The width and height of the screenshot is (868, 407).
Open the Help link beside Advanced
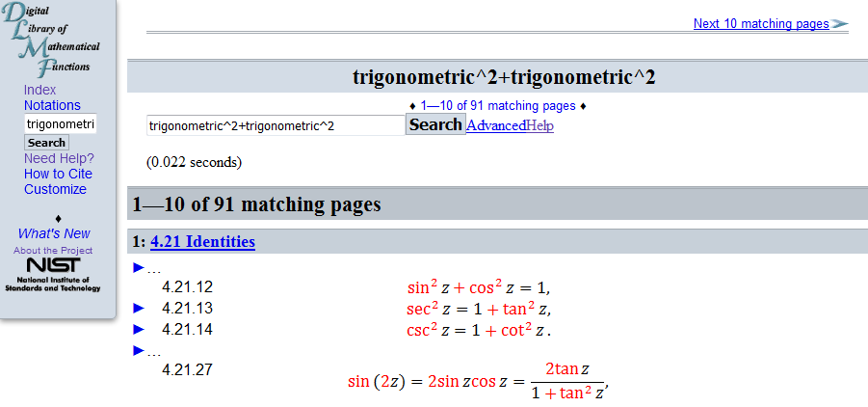[x=540, y=125]
